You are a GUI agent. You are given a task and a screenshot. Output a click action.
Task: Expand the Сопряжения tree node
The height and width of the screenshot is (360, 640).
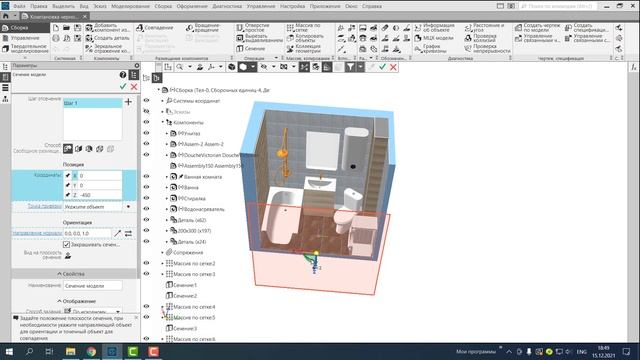click(x=162, y=252)
